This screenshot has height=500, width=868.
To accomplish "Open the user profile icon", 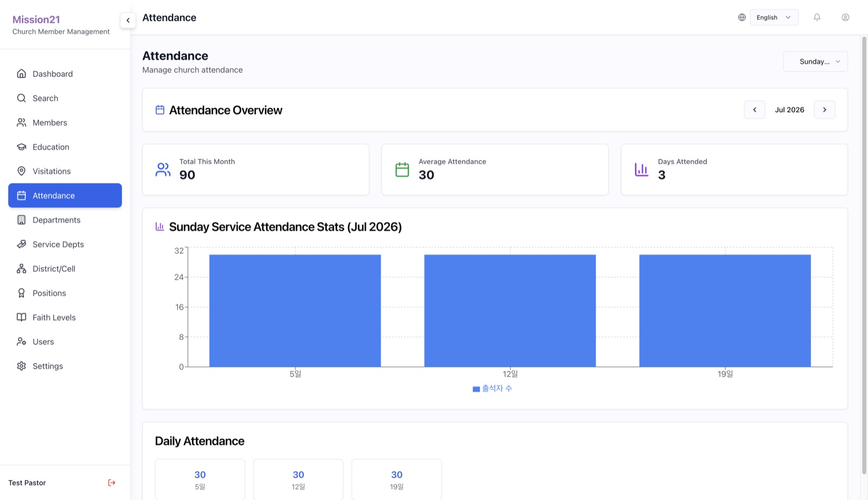I will pos(845,17).
